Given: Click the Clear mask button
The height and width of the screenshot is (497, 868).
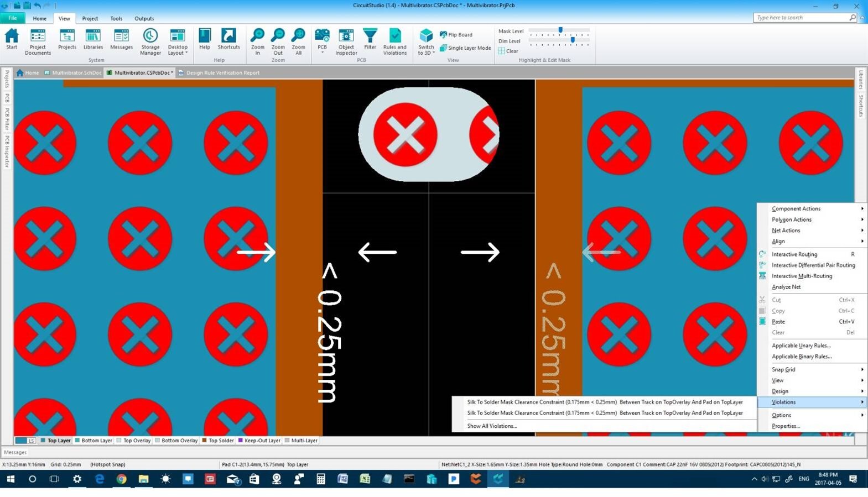Looking at the screenshot, I should click(508, 51).
